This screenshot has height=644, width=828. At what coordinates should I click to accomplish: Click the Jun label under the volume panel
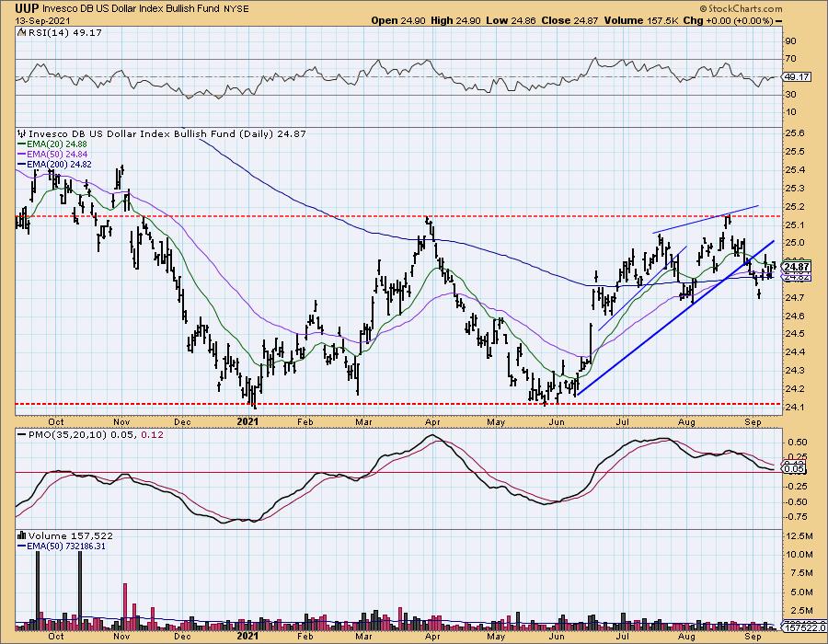tap(557, 636)
